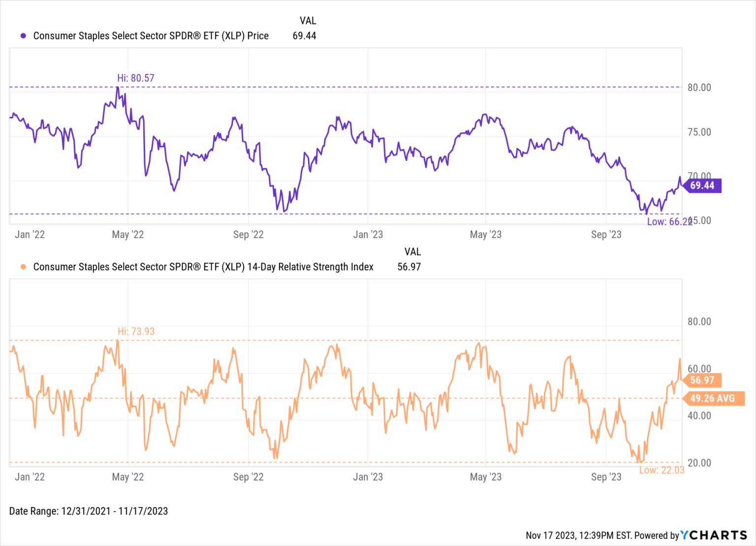Image resolution: width=756 pixels, height=546 pixels.
Task: Click the Hi: 73.93 RSI marker label
Action: pos(136,332)
